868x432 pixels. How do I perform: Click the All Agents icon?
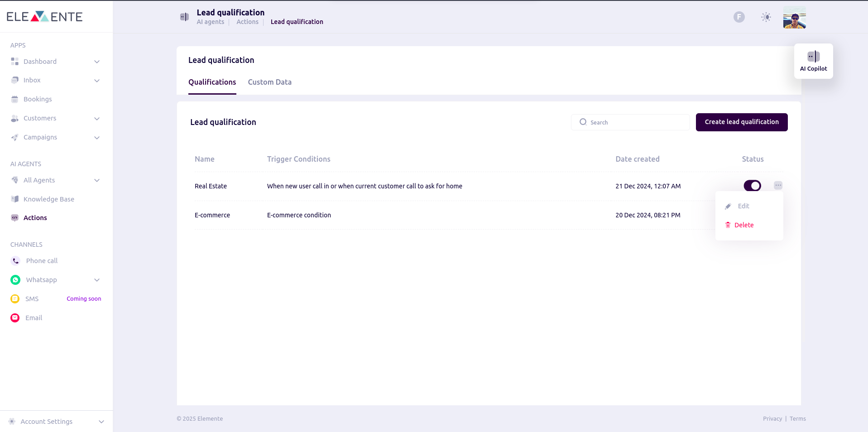tap(15, 180)
